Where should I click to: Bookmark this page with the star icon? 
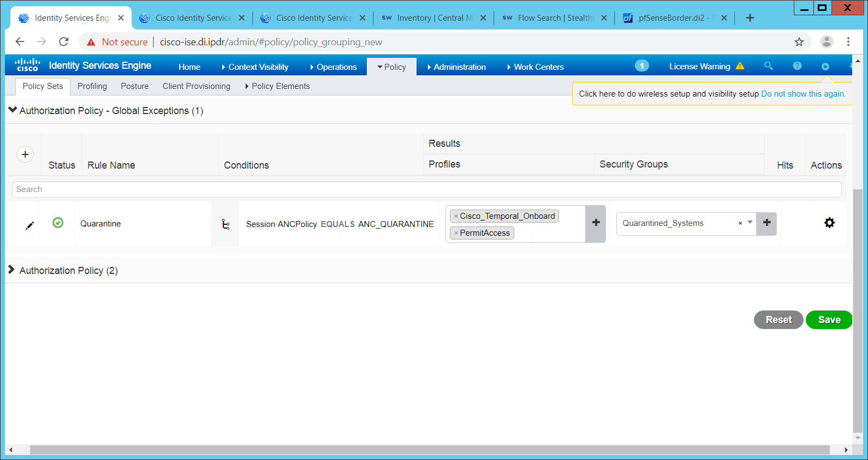799,42
